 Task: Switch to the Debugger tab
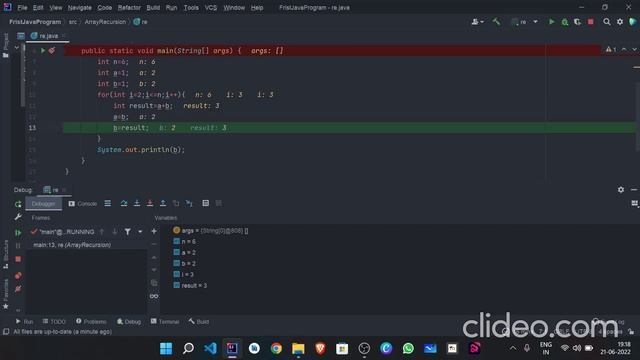(43, 203)
